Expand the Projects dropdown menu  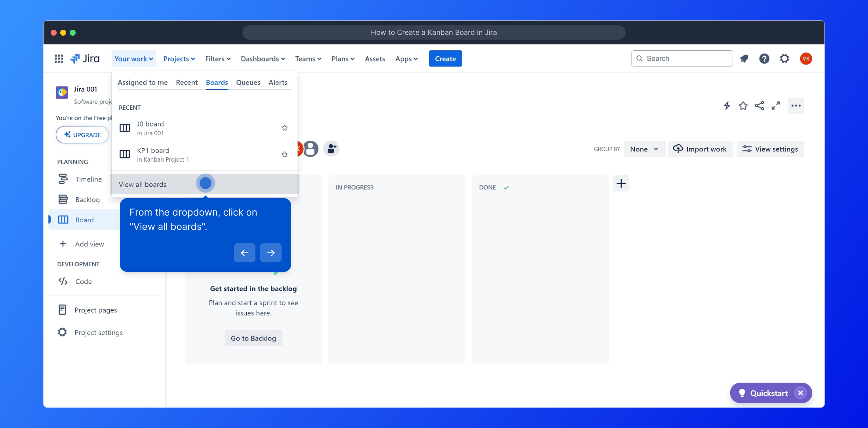click(179, 59)
